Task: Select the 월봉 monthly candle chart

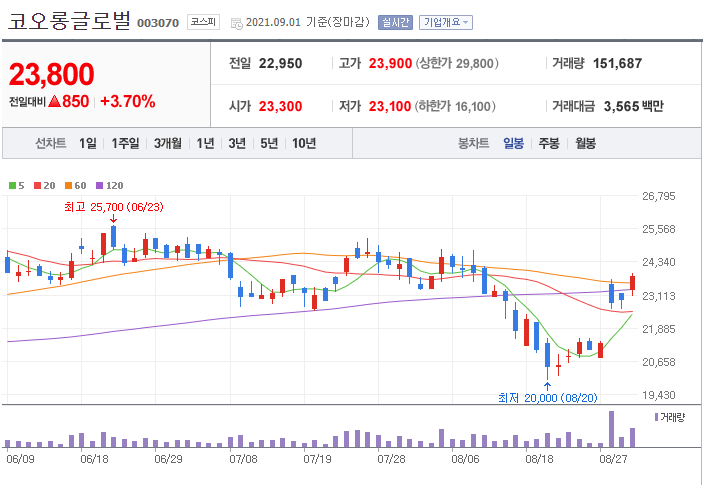Action: 585,143
